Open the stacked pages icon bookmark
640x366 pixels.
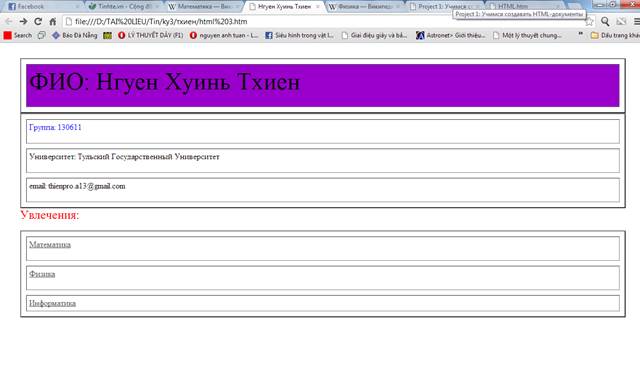click(x=42, y=35)
